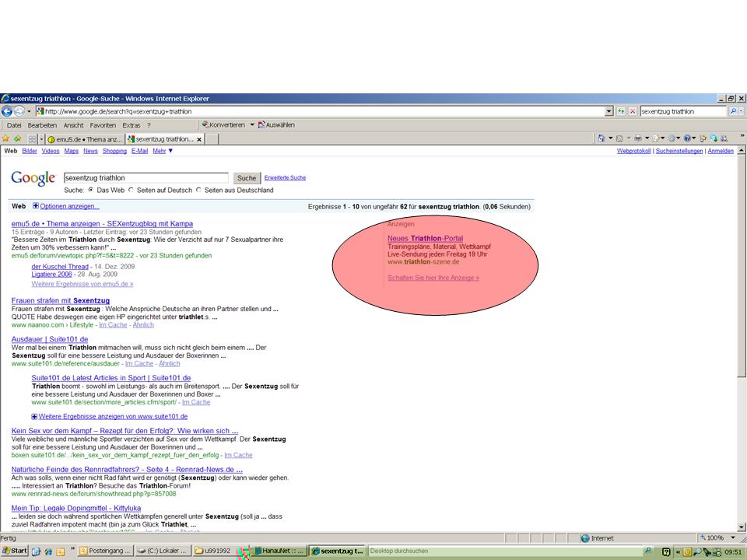The image size is (747, 560).
Task: Switch to the emu5.de browser tab
Action: 82,139
